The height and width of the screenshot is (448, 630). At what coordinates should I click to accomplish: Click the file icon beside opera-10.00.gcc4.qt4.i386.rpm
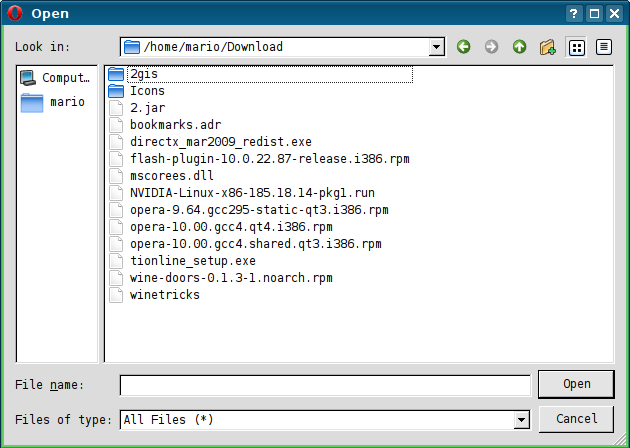116,227
